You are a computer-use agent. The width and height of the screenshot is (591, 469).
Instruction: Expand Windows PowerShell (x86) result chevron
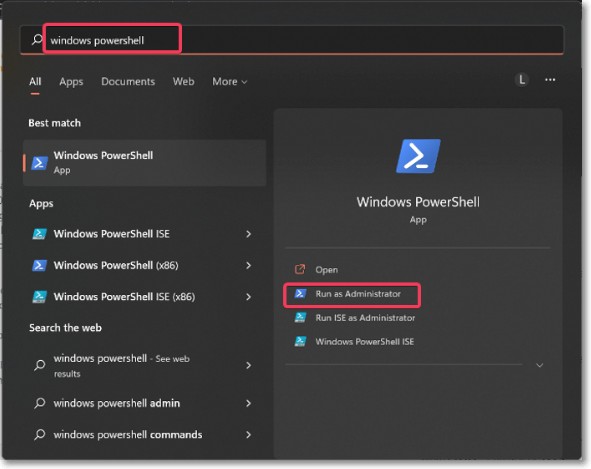(248, 265)
